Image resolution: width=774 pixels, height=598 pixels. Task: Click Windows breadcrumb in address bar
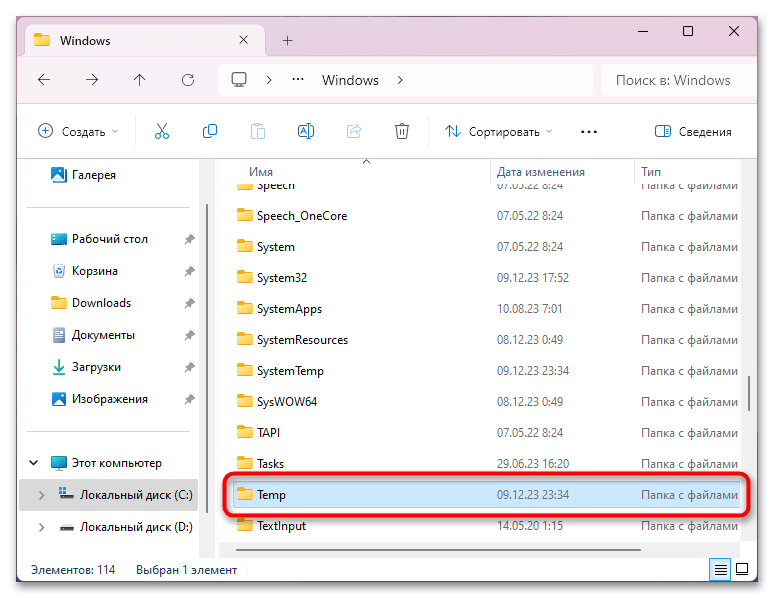coord(350,80)
